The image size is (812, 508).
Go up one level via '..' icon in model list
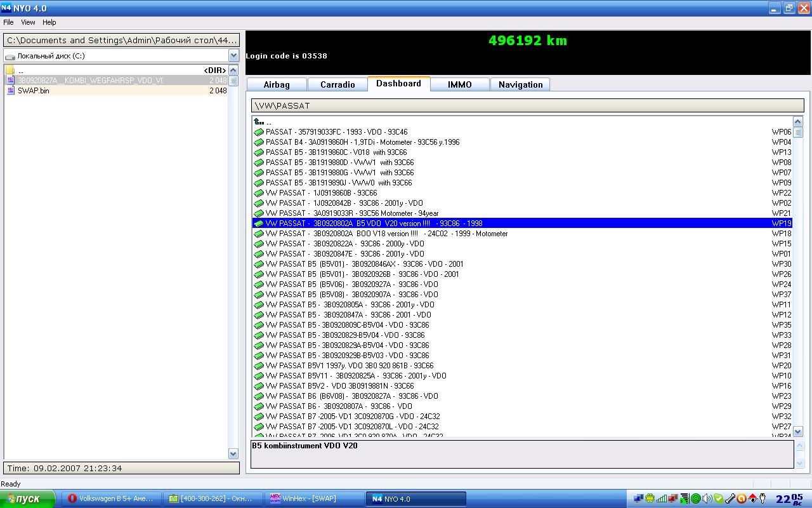point(259,122)
